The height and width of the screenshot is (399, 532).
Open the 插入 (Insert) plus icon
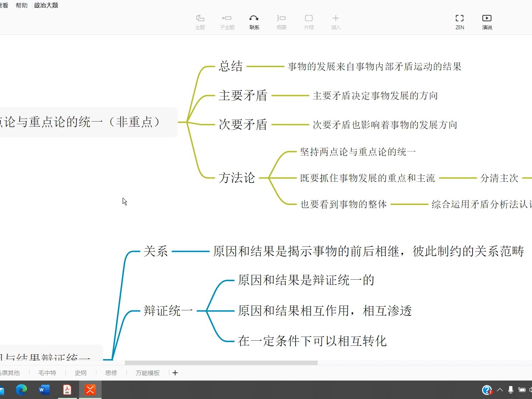(x=336, y=22)
